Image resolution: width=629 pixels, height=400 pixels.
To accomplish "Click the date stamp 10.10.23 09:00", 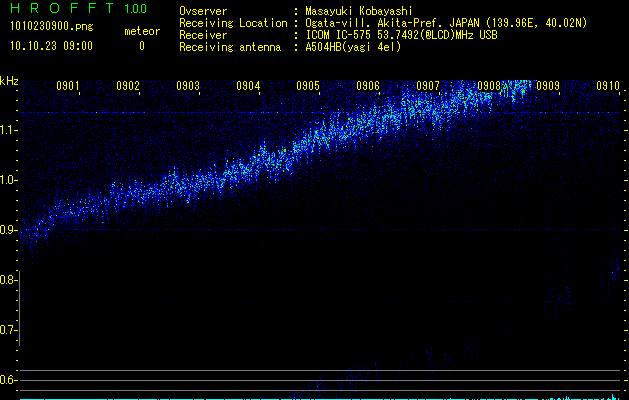I will (x=51, y=46).
